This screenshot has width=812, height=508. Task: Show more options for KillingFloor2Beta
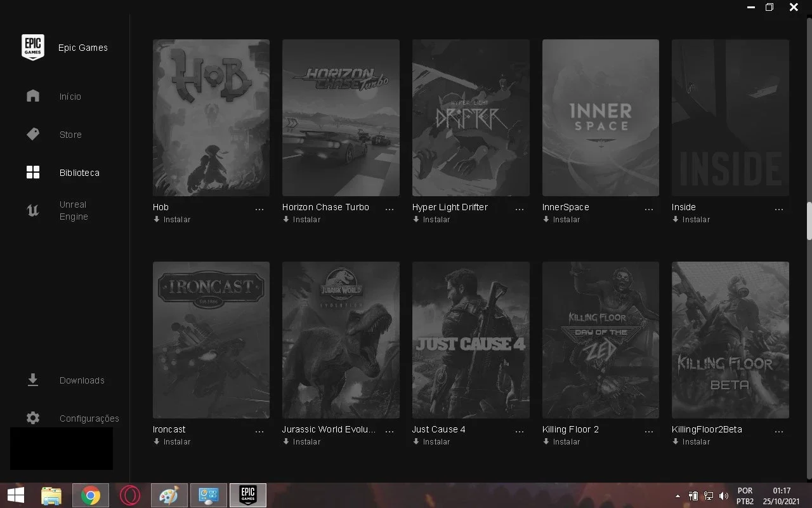[779, 431]
